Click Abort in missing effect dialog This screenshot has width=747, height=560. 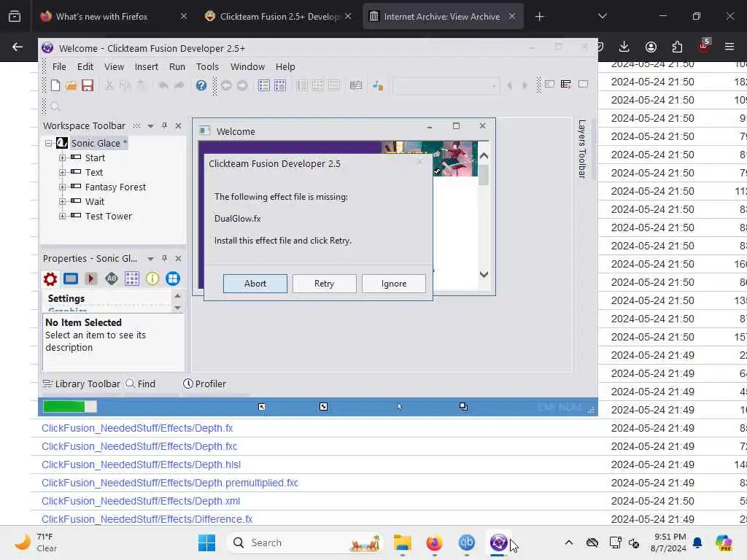point(255,284)
